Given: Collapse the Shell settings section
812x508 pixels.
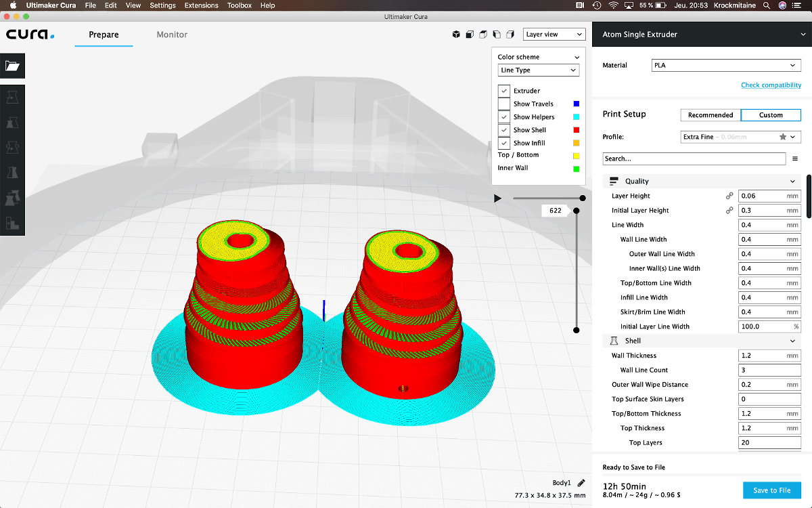Looking at the screenshot, I should pyautogui.click(x=702, y=341).
